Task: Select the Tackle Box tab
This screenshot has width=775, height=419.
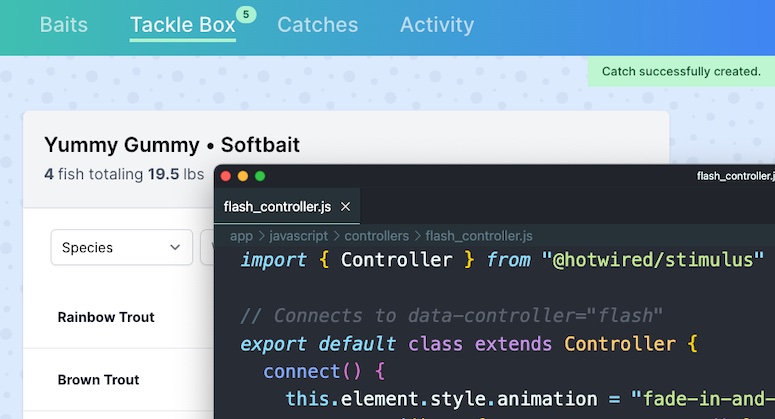Action: coord(182,25)
